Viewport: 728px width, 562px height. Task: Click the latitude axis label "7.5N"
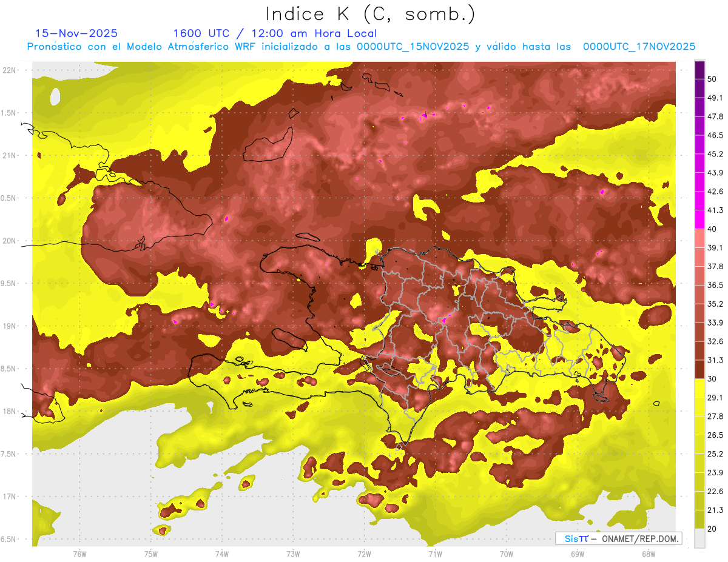point(9,454)
